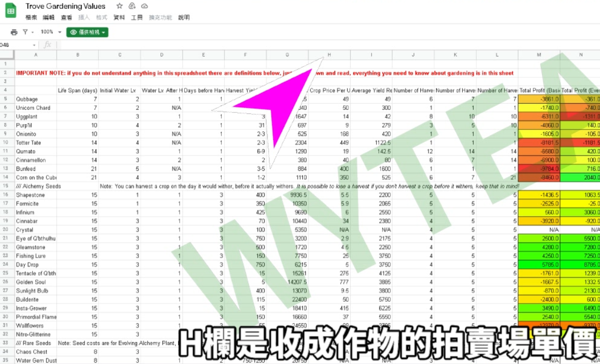Click the Qubbage cell
The image size is (600, 364).
tap(36, 99)
